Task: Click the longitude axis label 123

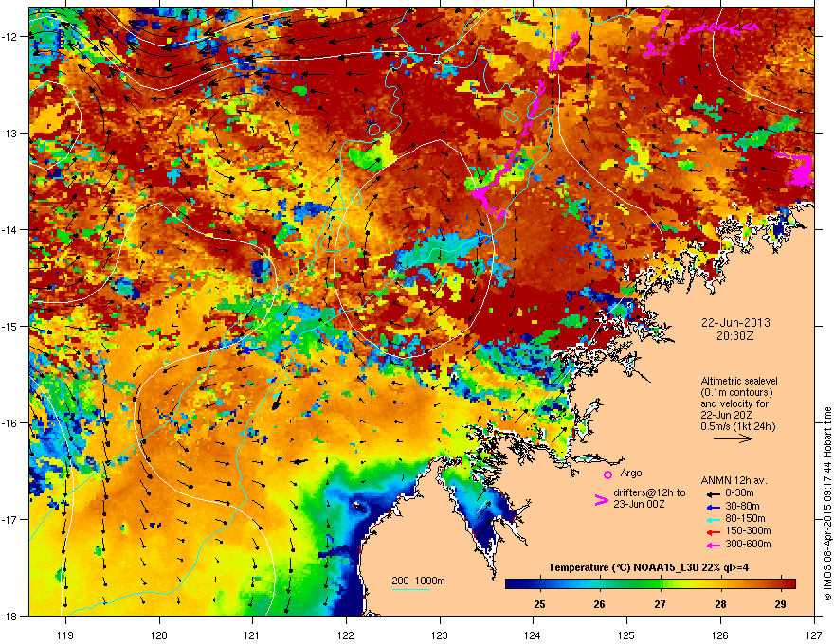Action: [440, 635]
